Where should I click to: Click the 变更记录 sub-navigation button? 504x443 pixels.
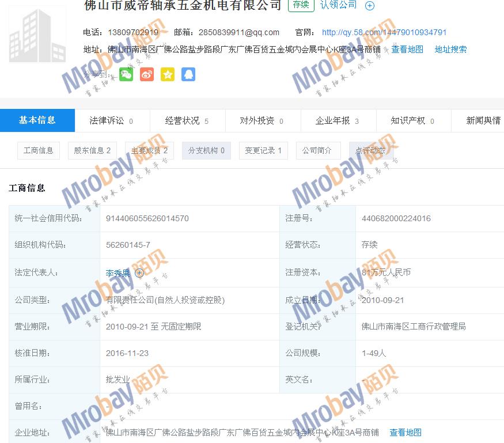coord(263,150)
